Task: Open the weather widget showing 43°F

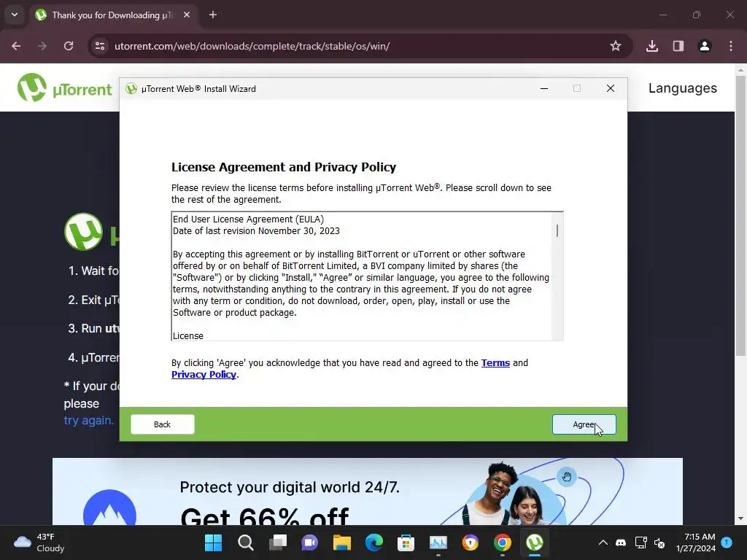Action: tap(39, 542)
